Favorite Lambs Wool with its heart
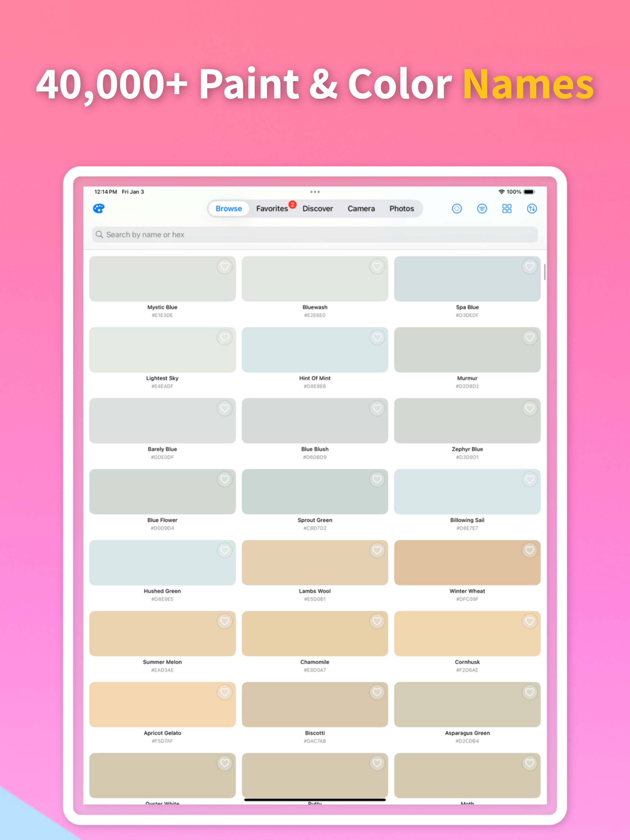This screenshot has height=840, width=630. pos(377,550)
